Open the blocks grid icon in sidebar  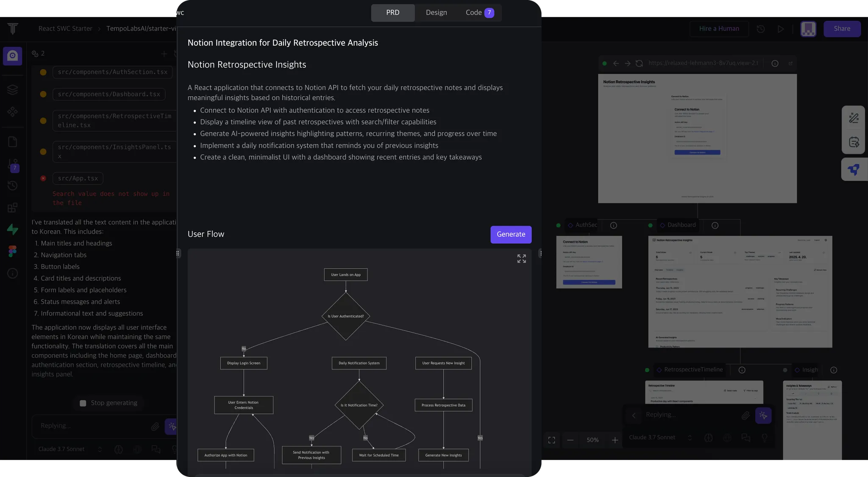coord(13,207)
